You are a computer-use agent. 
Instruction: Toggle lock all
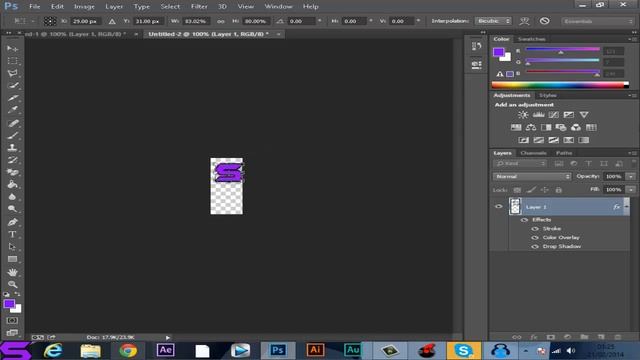coord(558,190)
